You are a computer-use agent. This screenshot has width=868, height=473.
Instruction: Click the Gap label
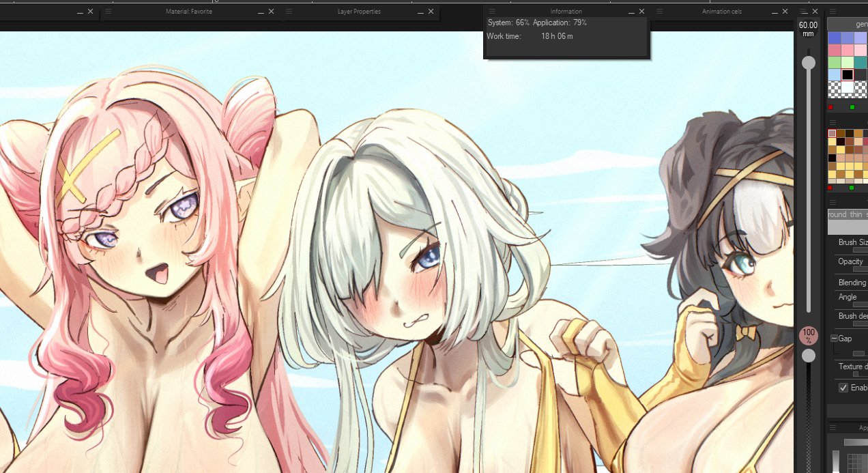pos(845,339)
